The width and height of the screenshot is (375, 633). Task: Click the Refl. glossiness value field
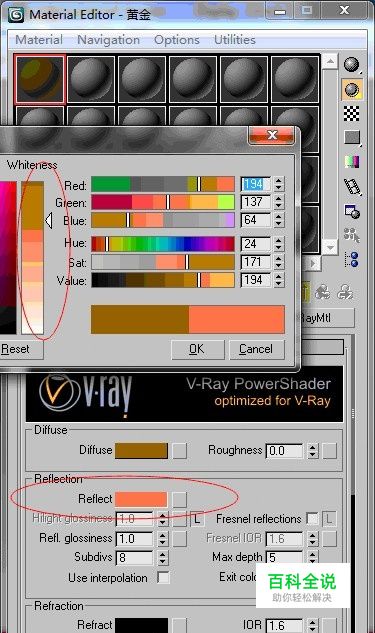[x=135, y=539]
